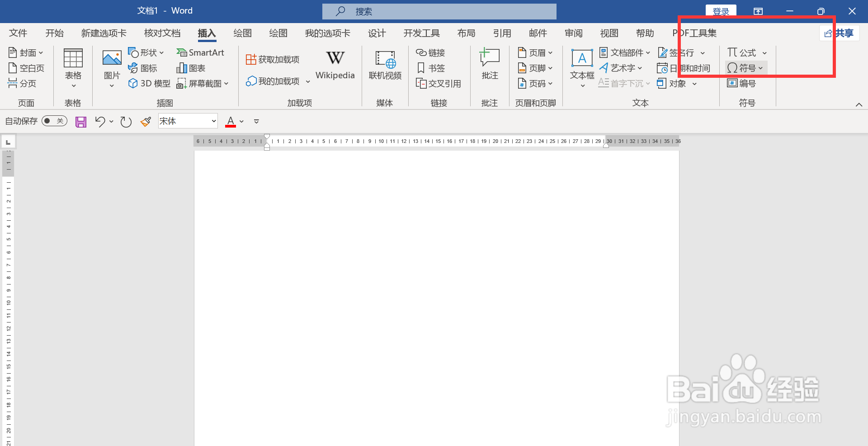Open the File (文件) tab
This screenshot has height=446, width=868.
[18, 33]
